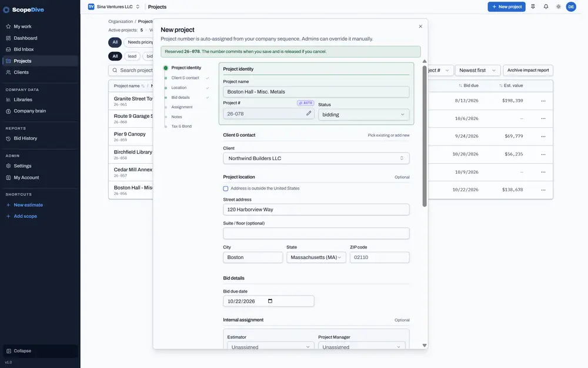Click Organization breadcrumb link
Image resolution: width=588 pixels, height=368 pixels.
pyautogui.click(x=121, y=21)
